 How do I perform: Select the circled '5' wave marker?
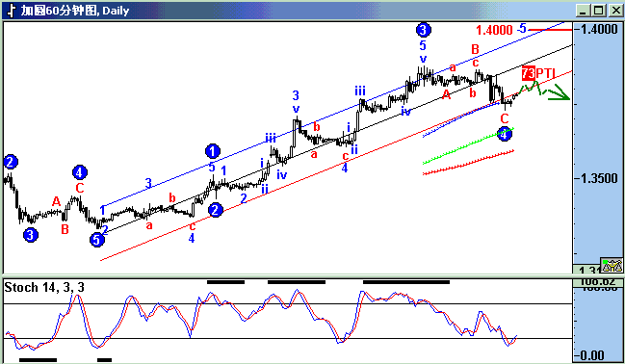(97, 240)
